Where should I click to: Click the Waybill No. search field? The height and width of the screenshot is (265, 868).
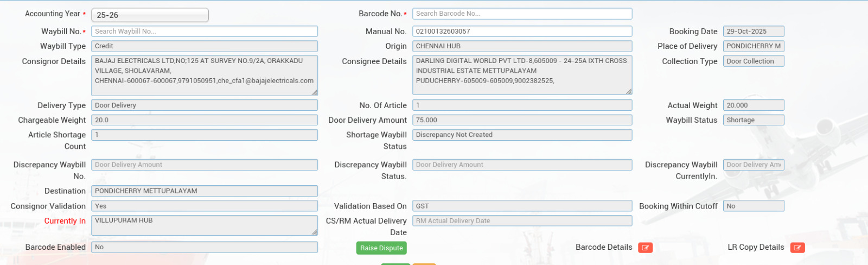pos(204,31)
